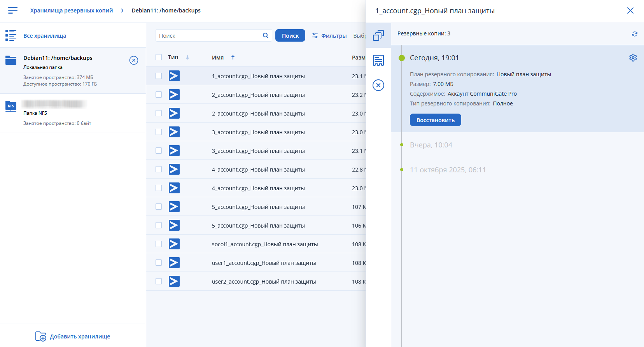Check the user2_account.cgp row checkbox

[x=159, y=281]
